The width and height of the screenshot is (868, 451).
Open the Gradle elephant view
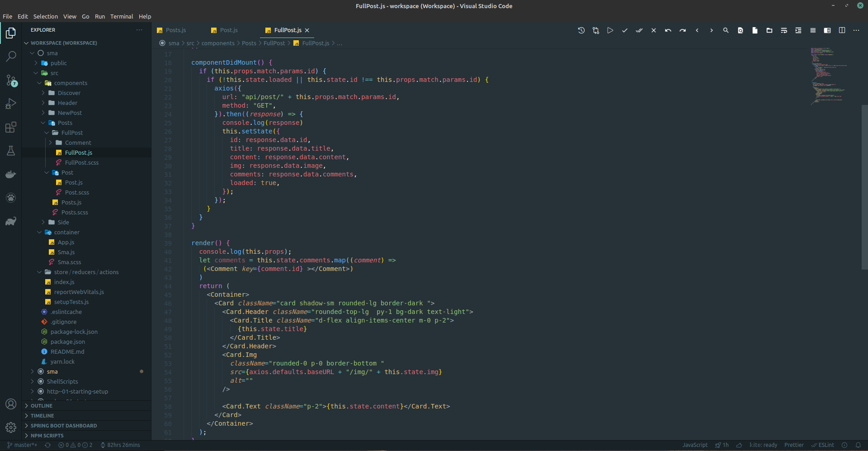(x=11, y=221)
